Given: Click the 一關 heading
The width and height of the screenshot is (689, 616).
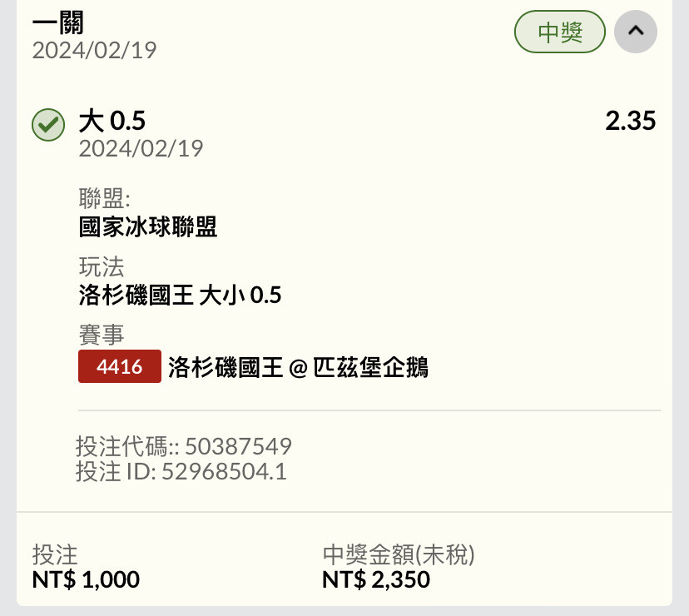Looking at the screenshot, I should pos(58,22).
